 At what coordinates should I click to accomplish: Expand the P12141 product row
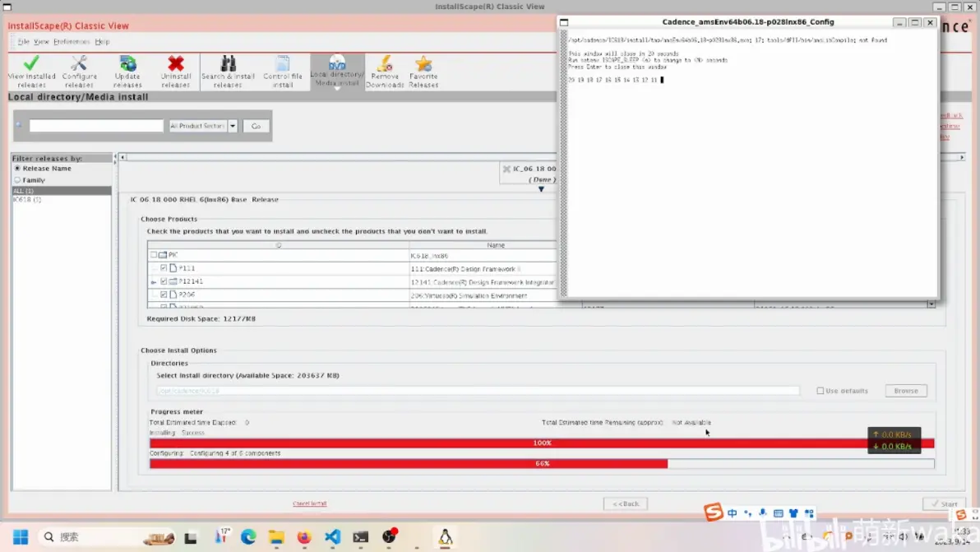coord(154,282)
